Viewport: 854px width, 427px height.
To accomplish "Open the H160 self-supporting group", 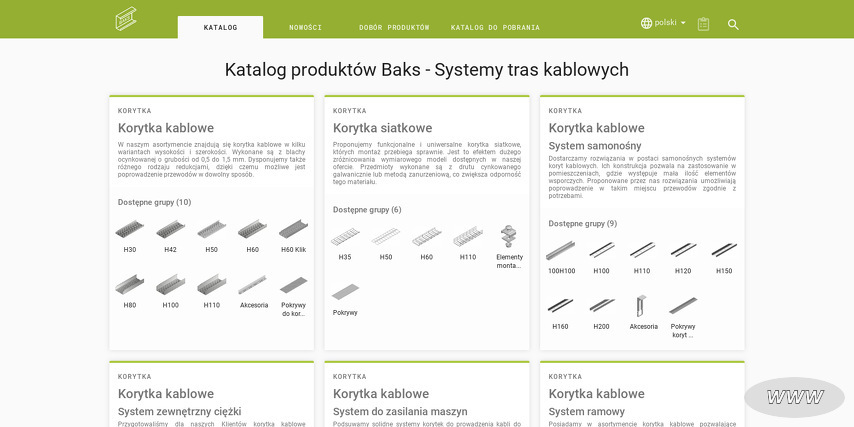I will click(x=560, y=313).
